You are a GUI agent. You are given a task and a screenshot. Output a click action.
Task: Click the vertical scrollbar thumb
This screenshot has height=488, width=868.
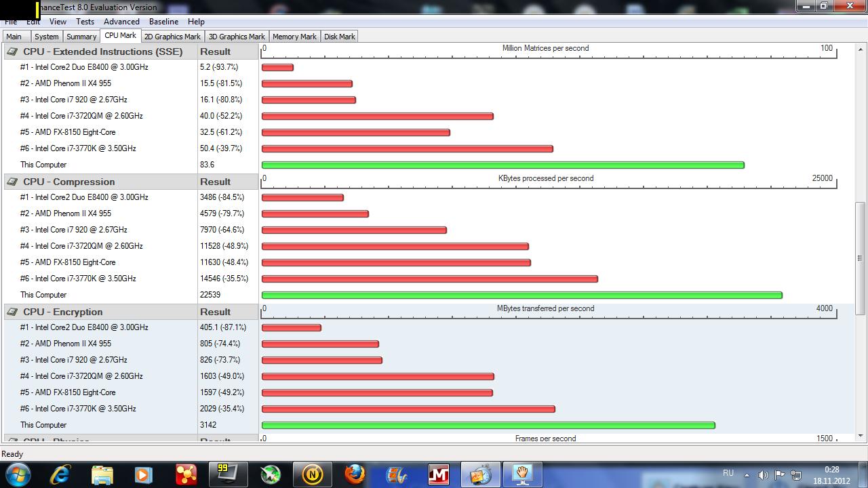pos(860,258)
